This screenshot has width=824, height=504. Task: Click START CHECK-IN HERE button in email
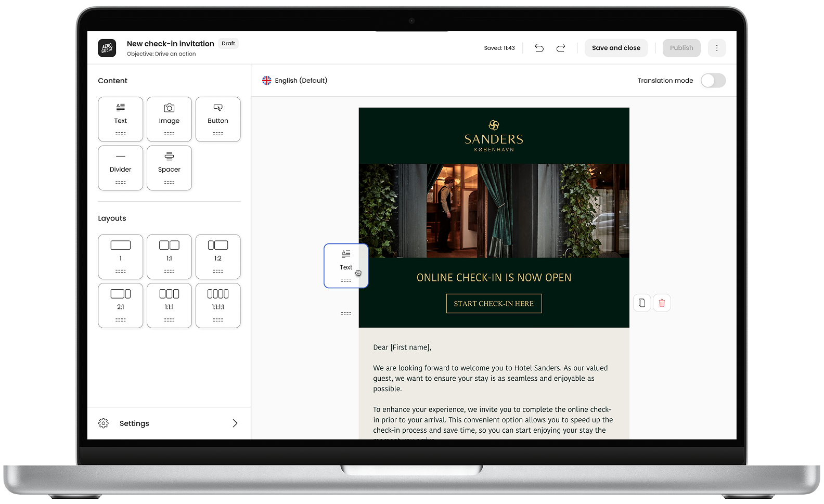click(x=494, y=304)
